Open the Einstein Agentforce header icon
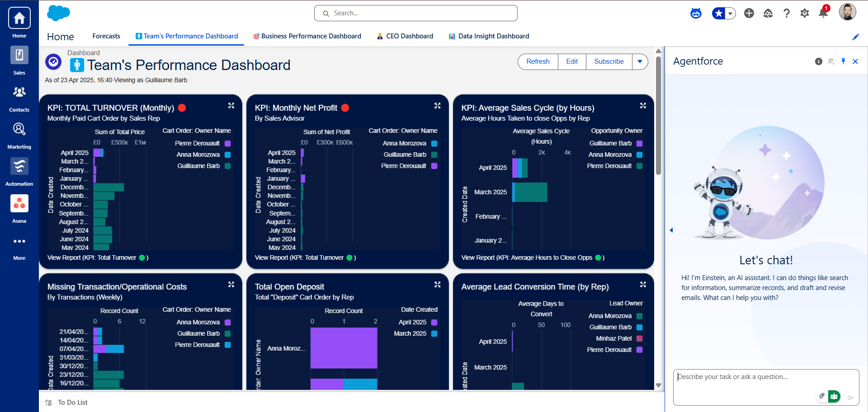 (x=696, y=14)
